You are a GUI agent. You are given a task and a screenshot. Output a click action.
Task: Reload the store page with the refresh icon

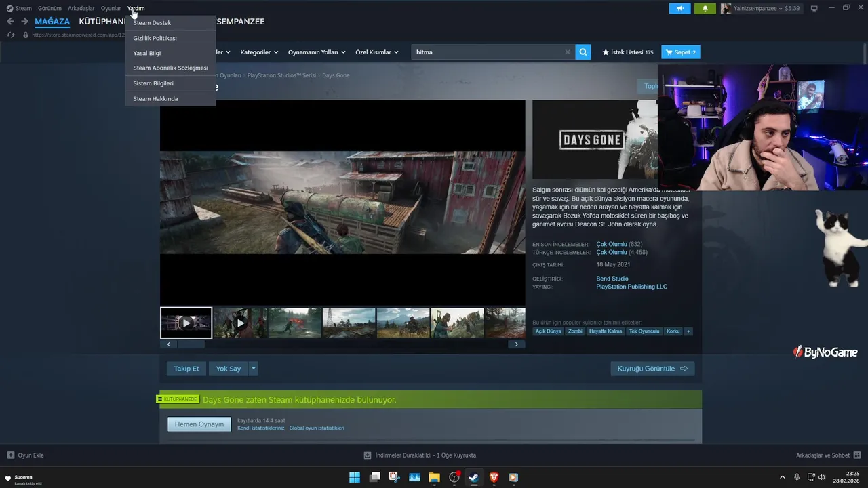point(10,35)
